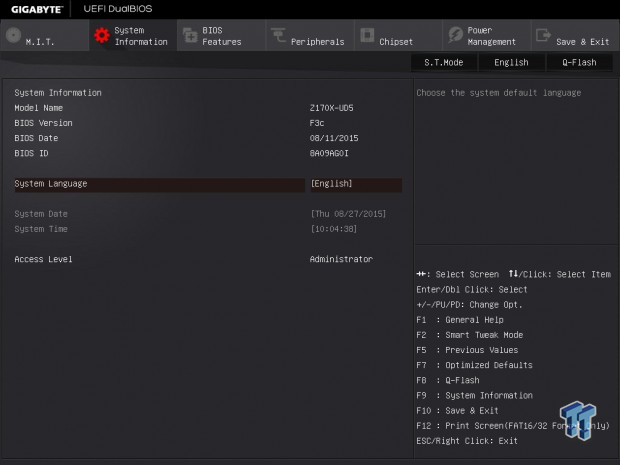Click the BIOS Version label

(43, 123)
